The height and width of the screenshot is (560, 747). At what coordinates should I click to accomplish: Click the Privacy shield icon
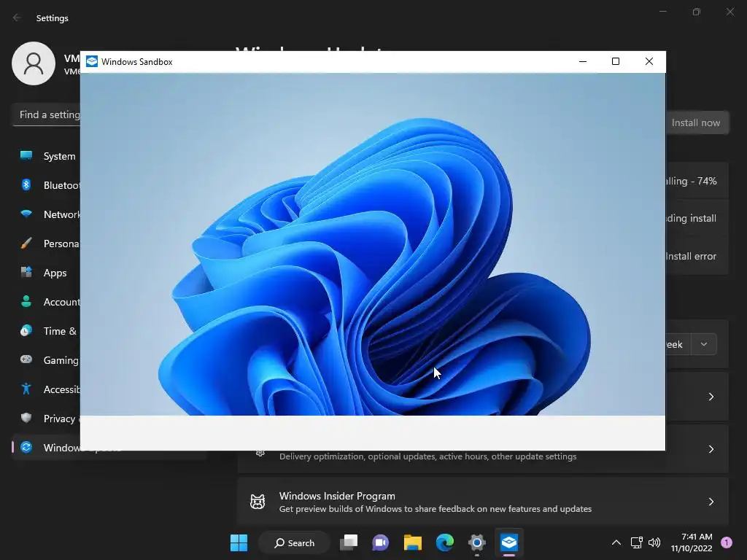pyautogui.click(x=26, y=418)
